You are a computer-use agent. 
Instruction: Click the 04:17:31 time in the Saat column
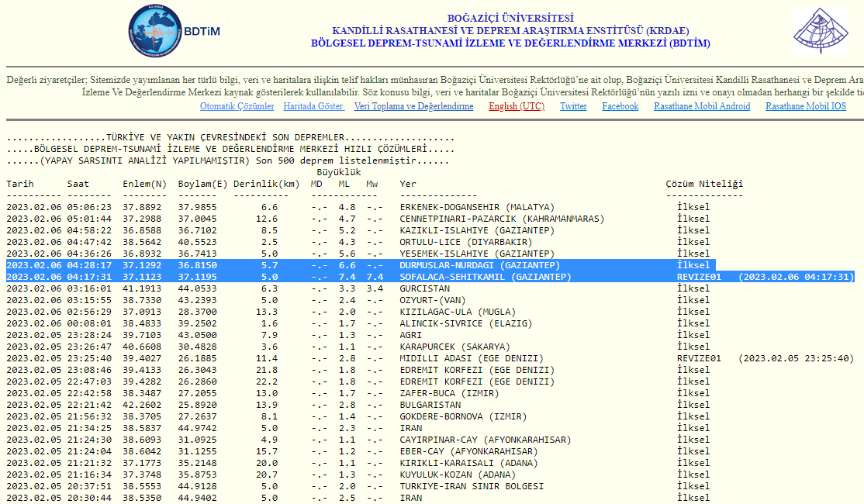pos(89,277)
